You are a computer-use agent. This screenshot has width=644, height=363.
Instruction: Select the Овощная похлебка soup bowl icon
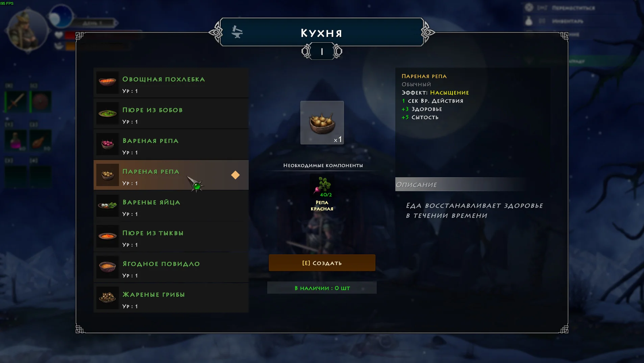[107, 83]
